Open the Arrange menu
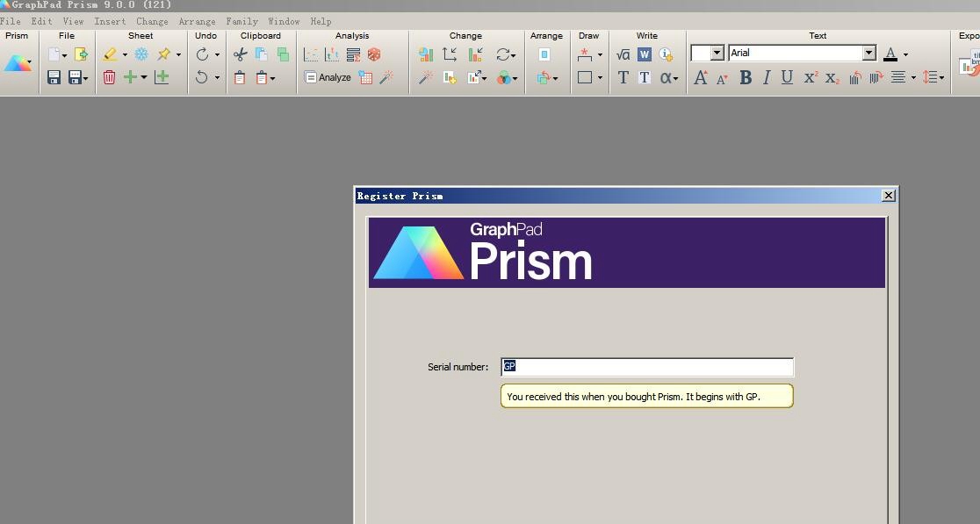This screenshot has width=980, height=524. point(197,21)
